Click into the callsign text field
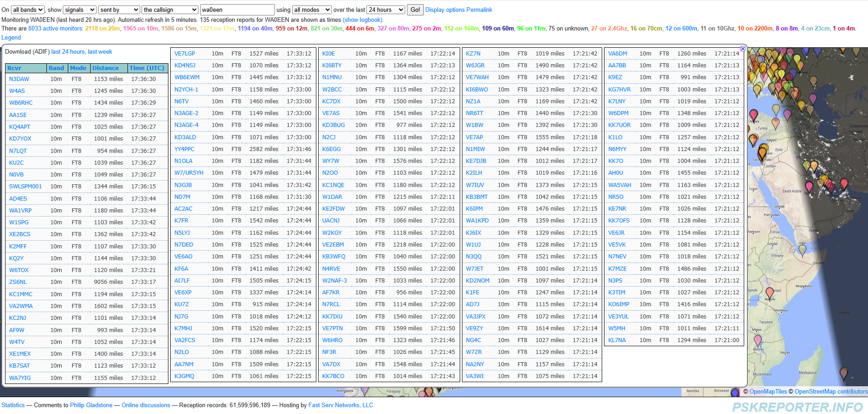This screenshot has width=868, height=414. click(x=237, y=10)
